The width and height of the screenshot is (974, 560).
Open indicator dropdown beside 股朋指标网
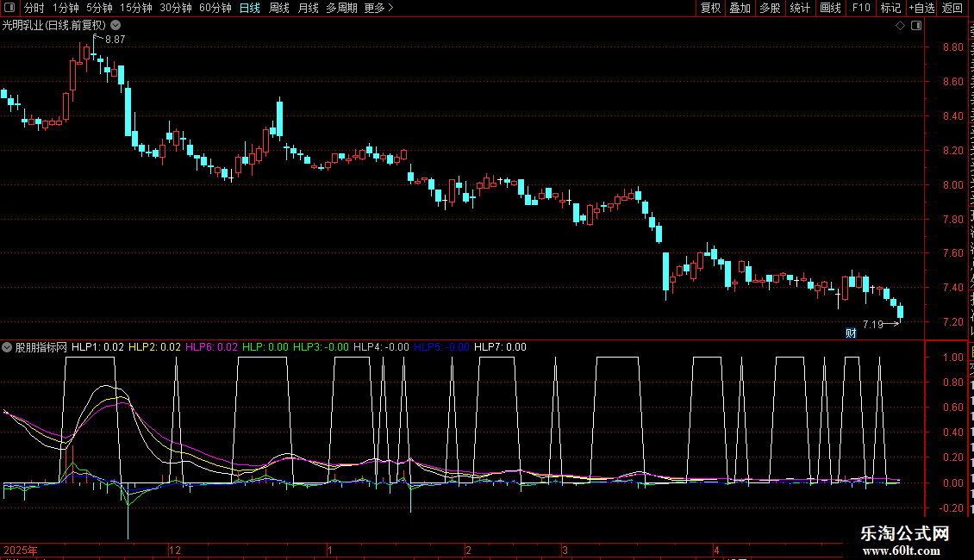[7, 347]
